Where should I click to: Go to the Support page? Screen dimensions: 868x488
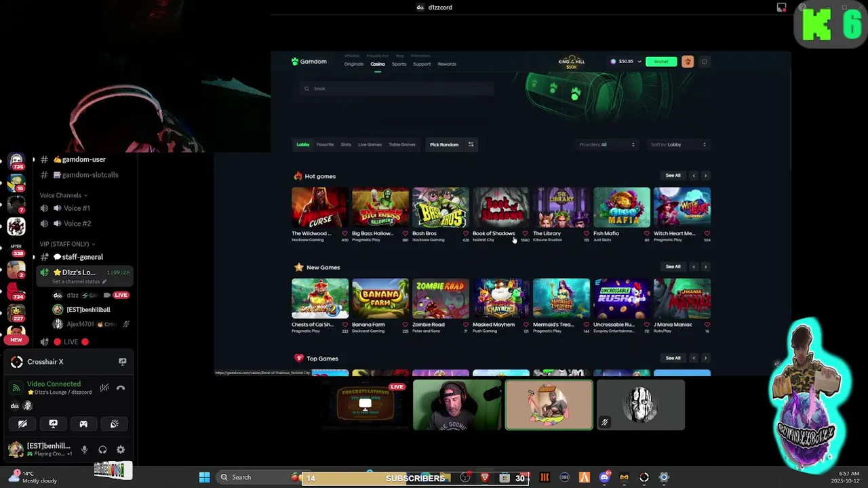point(422,64)
